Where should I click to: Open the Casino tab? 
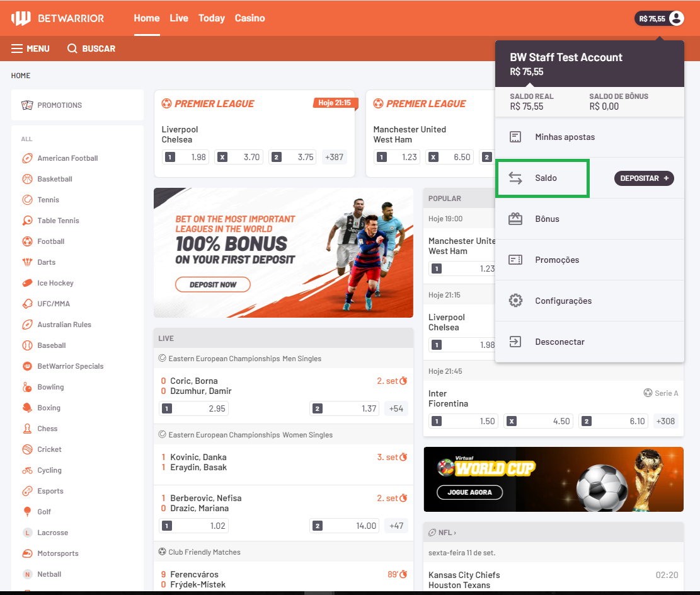[x=250, y=18]
